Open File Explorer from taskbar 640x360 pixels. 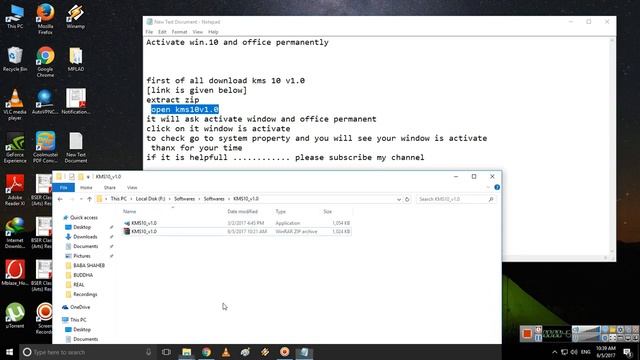point(187,352)
